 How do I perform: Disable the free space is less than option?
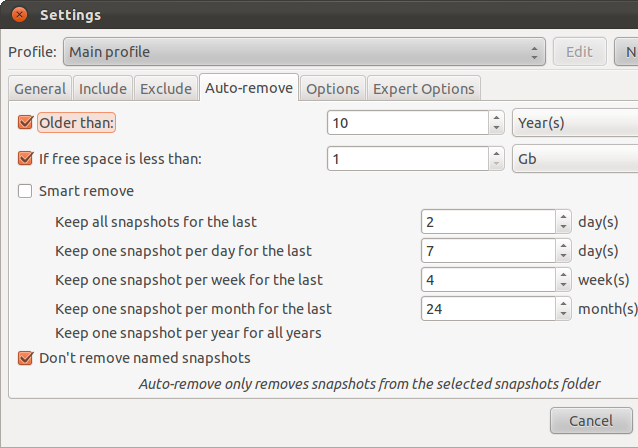[x=26, y=158]
